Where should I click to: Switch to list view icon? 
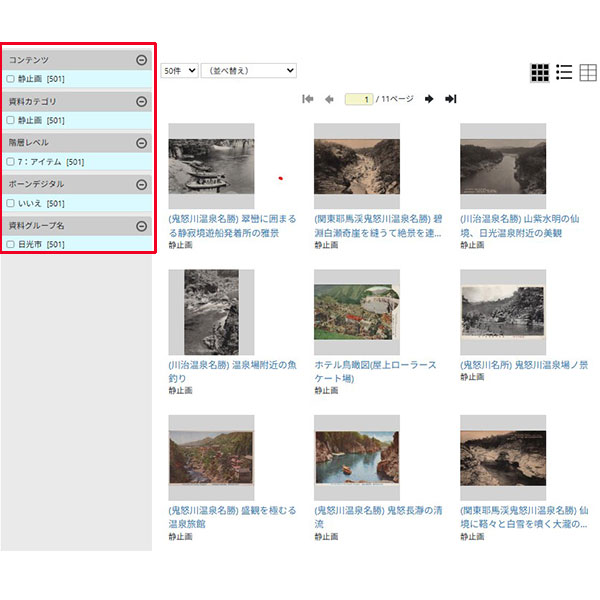coord(564,72)
